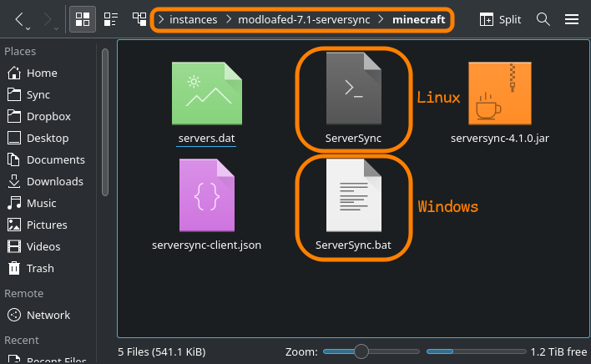Switch to Icons view mode
This screenshot has height=364, width=591.
pyautogui.click(x=82, y=18)
